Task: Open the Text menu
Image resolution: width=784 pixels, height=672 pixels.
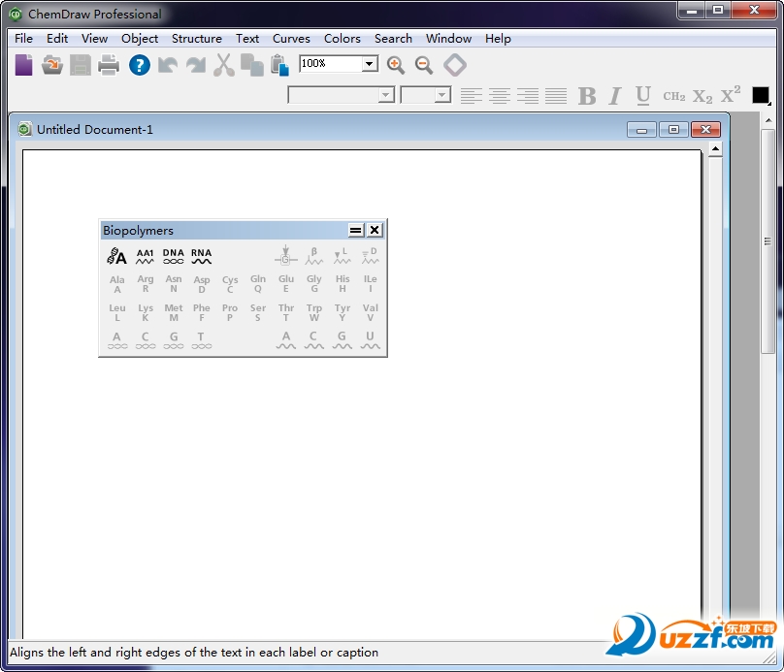Action: tap(247, 39)
